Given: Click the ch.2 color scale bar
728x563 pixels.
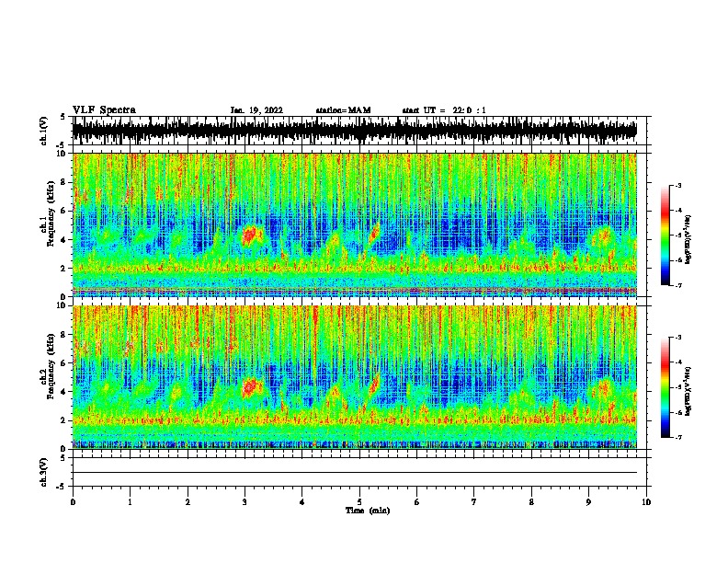Looking at the screenshot, I should (x=665, y=387).
